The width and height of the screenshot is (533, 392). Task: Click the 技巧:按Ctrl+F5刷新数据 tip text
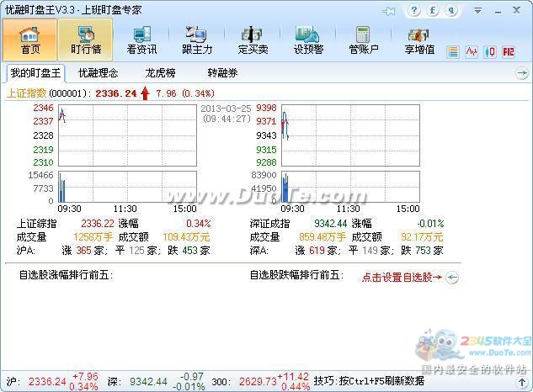369,381
